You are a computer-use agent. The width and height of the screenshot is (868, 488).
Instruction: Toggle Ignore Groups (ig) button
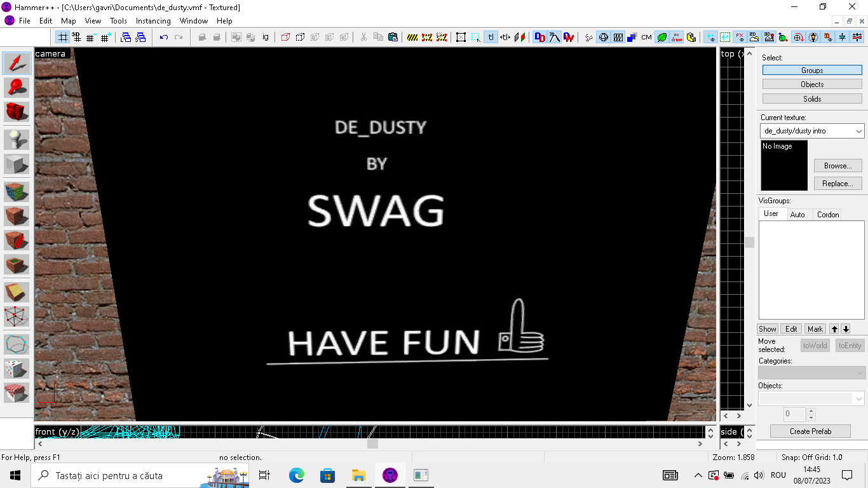pos(265,37)
